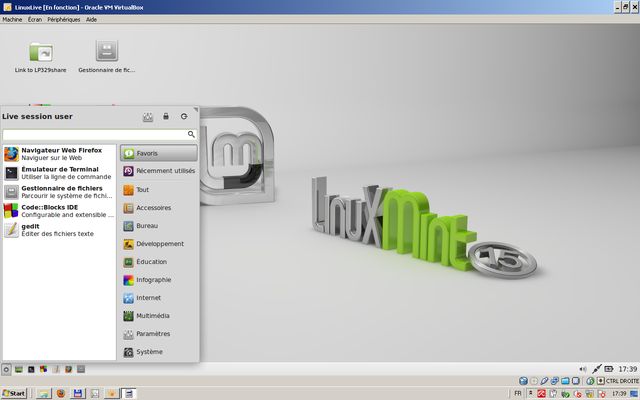
Task: Select the Tout category
Action: point(158,189)
